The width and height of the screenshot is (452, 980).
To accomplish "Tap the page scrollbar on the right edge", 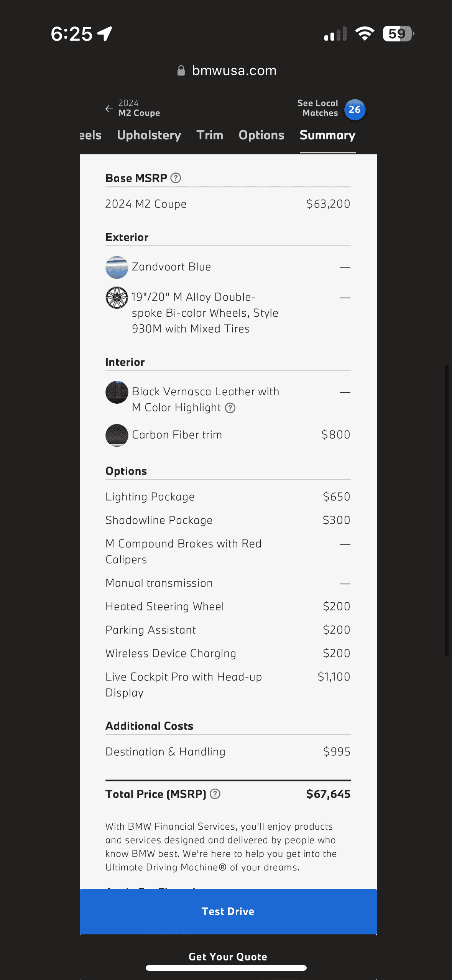I will 447,510.
